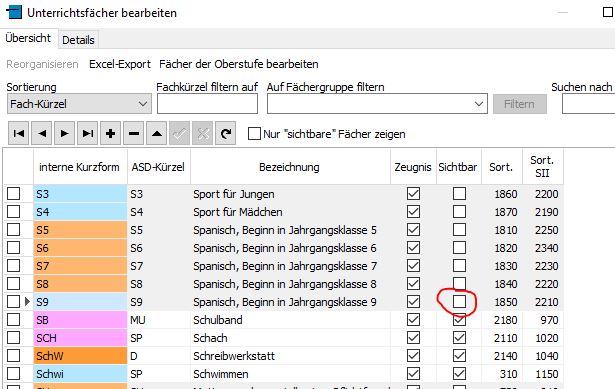
Task: Click ASD-Kürzel MU cell
Action: click(159, 320)
